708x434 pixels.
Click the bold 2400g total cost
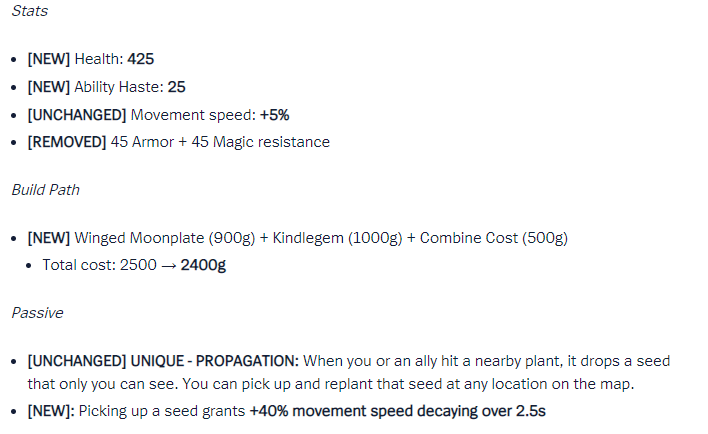203,265
